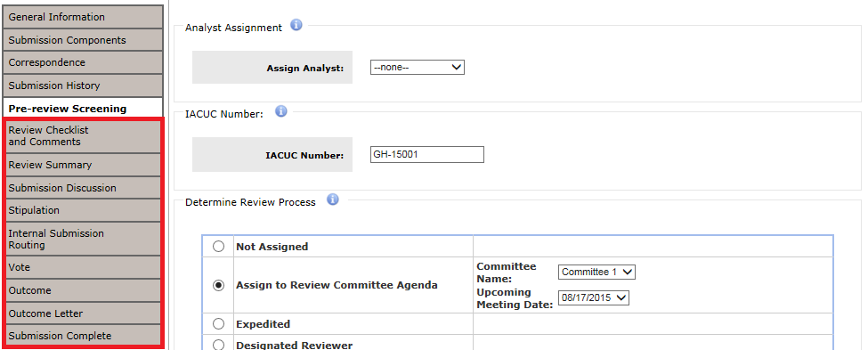Open the Outcome tab
Screen dimensions: 868x350
tap(83, 290)
